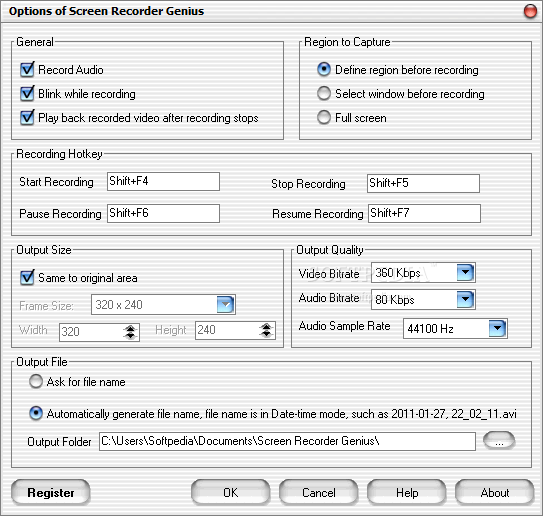Select Automatically generate file name option
The image size is (543, 516).
[x=36, y=413]
